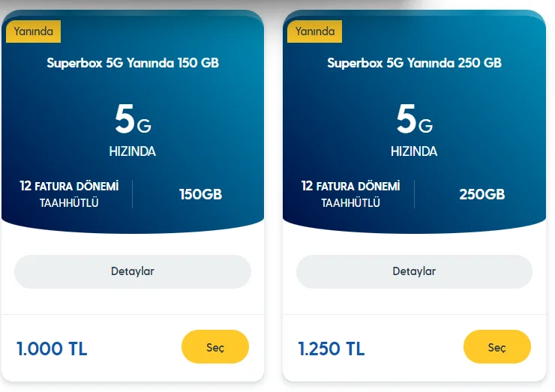Viewport: 555px width, 392px height.
Task: Click TAAHHÜTLÜ text on the 250 GB card
Action: coord(350,203)
